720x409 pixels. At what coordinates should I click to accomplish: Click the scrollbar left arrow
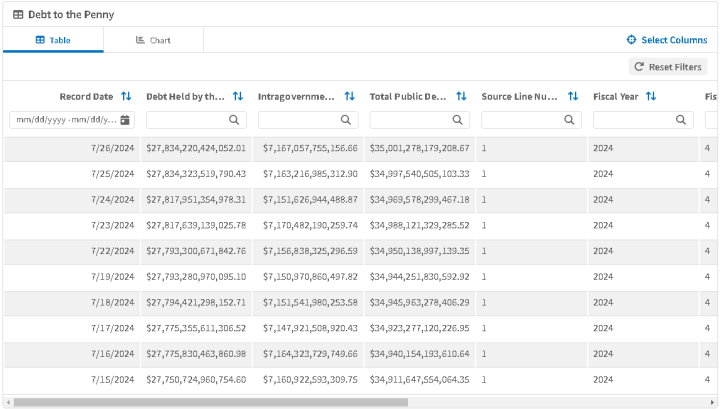click(x=8, y=403)
